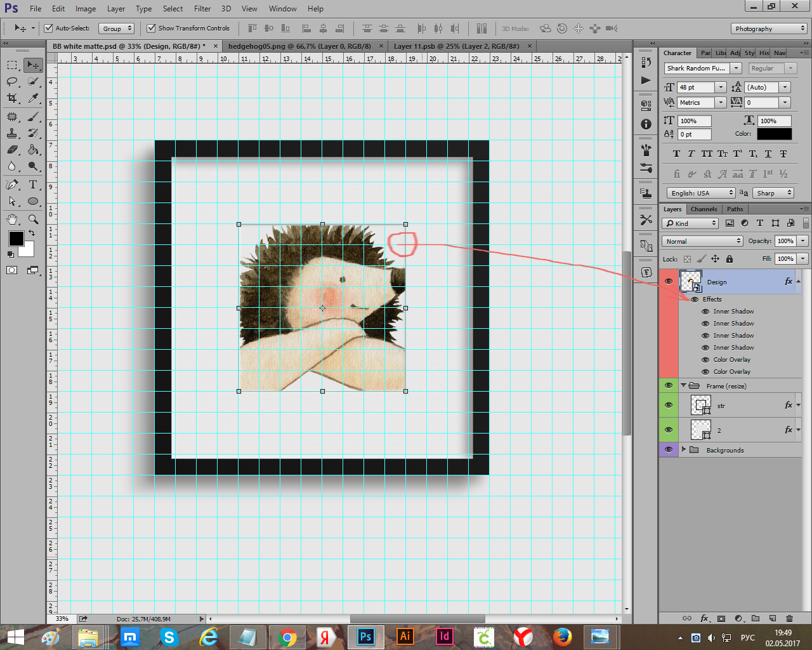Open Photoshop from the Windows taskbar
Screen dimensions: 812x650
point(365,636)
